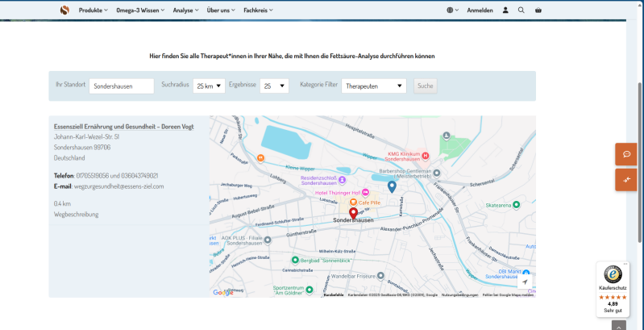Expand the Suchradius 25 km dropdown
The width and height of the screenshot is (644, 330).
coord(209,86)
